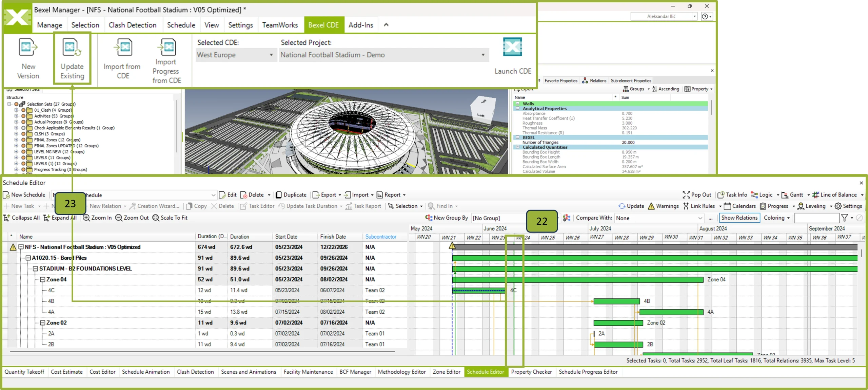This screenshot has height=390, width=868.
Task: Toggle visibility of CLSH selection set
Action: click(x=23, y=134)
